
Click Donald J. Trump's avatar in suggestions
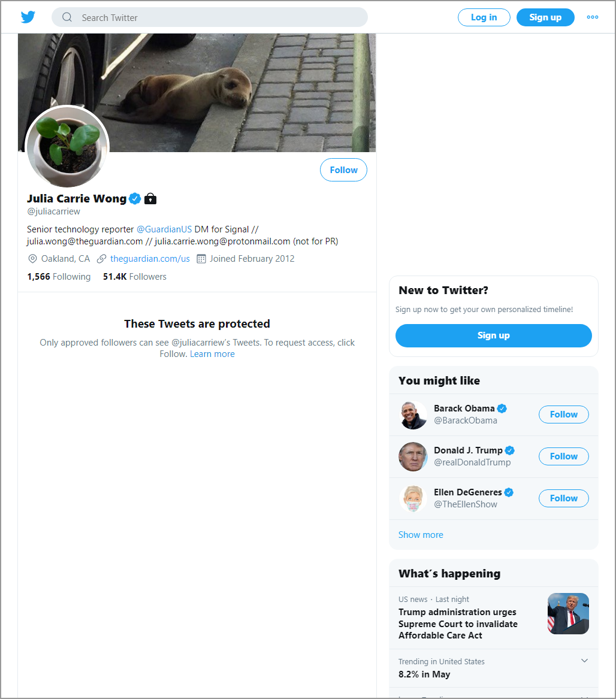[x=413, y=457]
